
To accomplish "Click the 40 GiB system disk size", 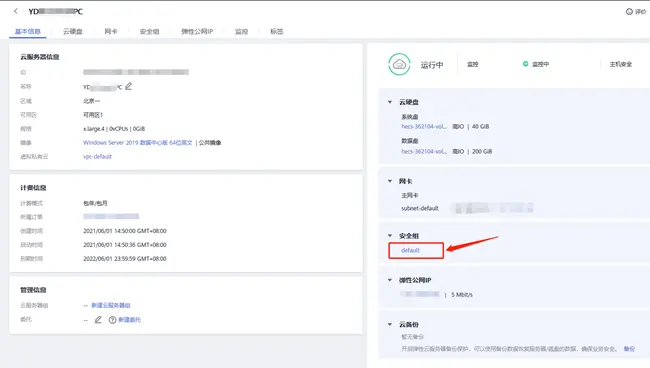I will 480,126.
